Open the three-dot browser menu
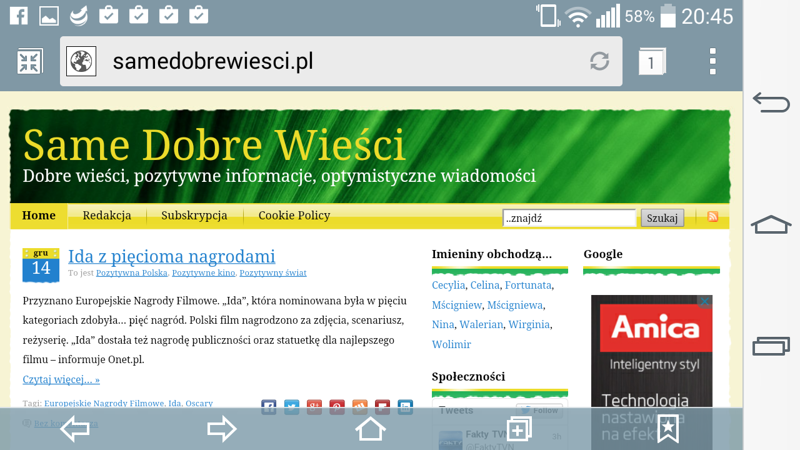 coord(712,61)
